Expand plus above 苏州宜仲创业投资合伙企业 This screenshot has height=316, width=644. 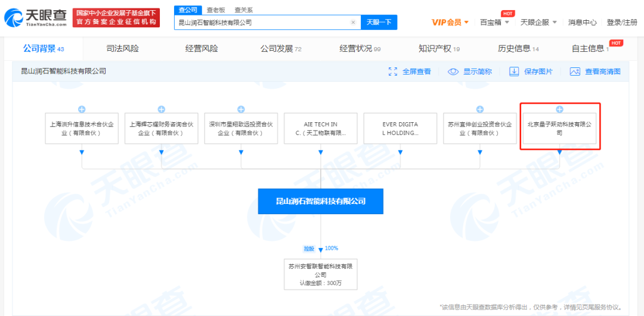click(x=479, y=109)
